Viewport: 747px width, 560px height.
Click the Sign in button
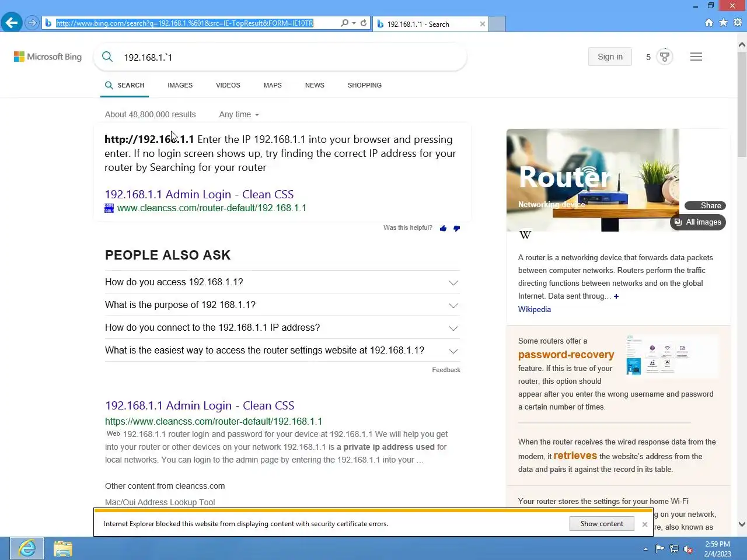[610, 57]
